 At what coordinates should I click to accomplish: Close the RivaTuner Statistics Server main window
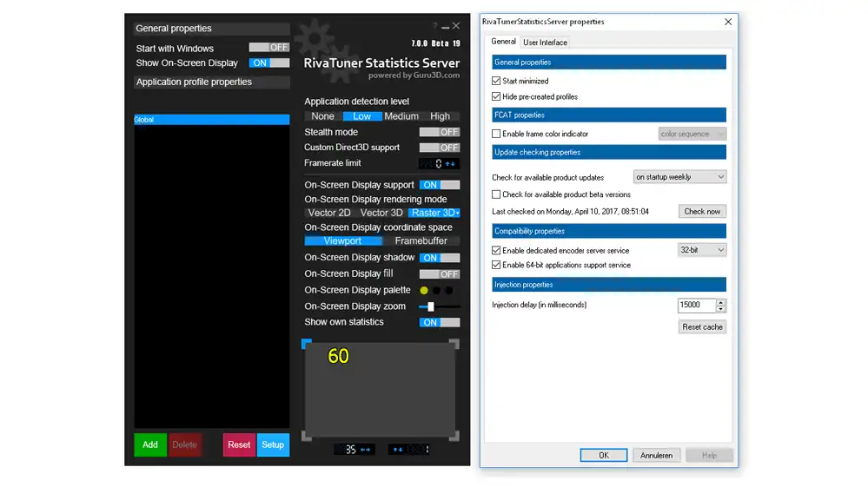point(456,26)
